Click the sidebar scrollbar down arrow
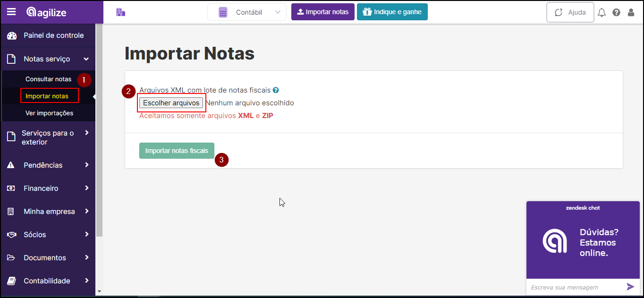The height and width of the screenshot is (298, 644). click(99, 291)
